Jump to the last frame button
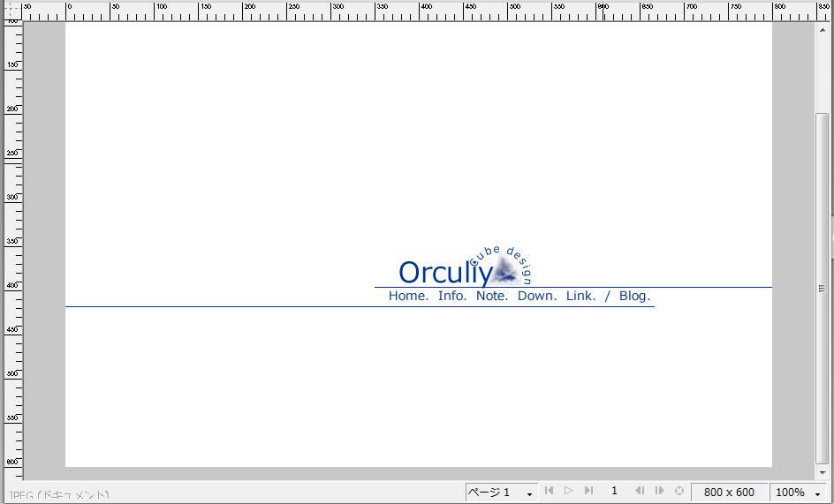Viewport: 834px width, 504px height. pos(589,491)
